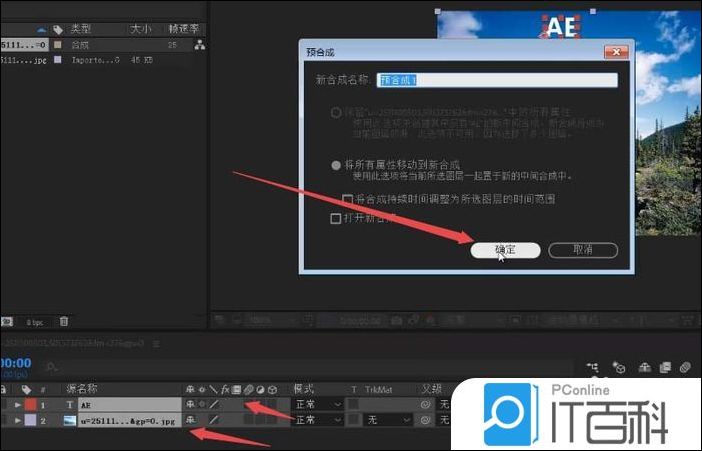Click the image thumbnail of layer 2
The image size is (702, 451).
(70, 420)
